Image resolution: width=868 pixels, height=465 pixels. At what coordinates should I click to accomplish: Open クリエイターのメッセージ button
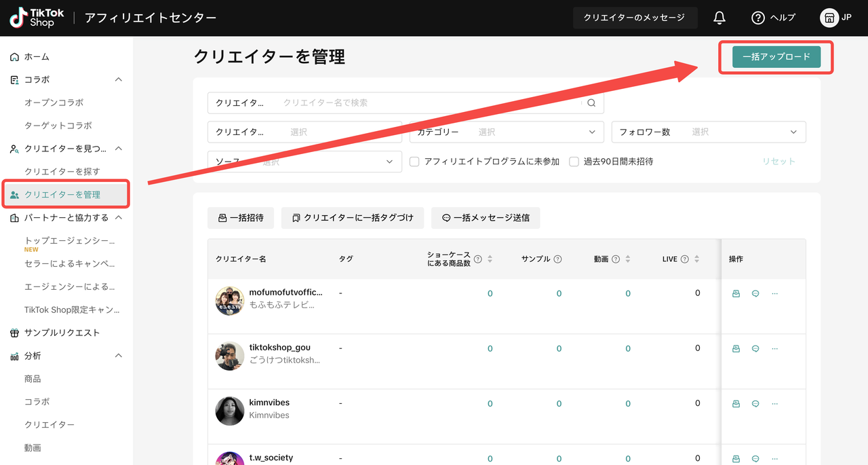(x=635, y=18)
